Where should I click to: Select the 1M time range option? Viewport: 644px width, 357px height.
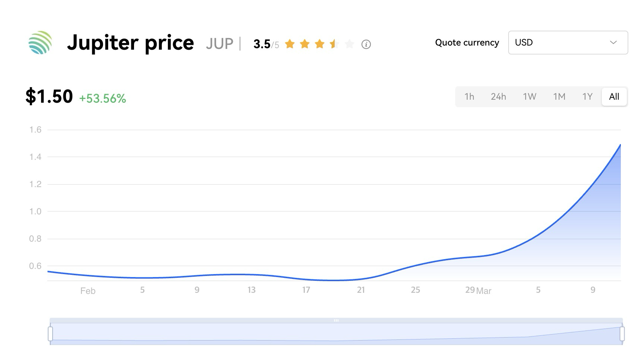pyautogui.click(x=559, y=97)
